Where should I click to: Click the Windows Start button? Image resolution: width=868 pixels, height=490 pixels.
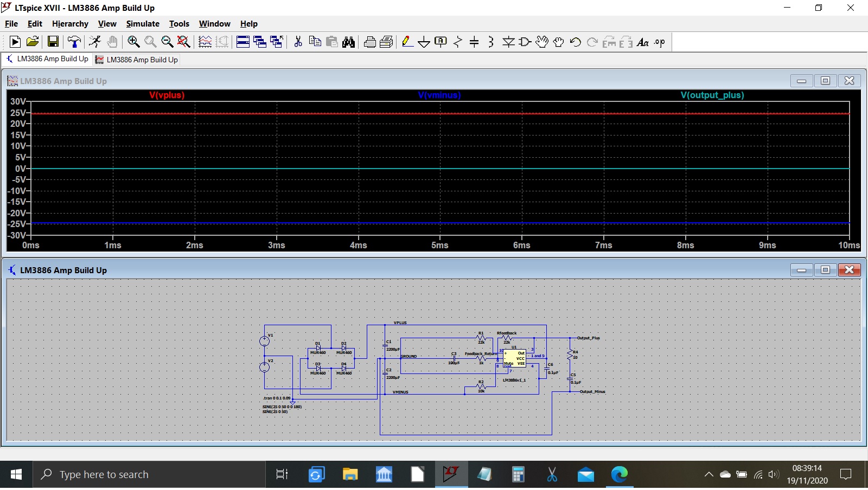click(16, 475)
